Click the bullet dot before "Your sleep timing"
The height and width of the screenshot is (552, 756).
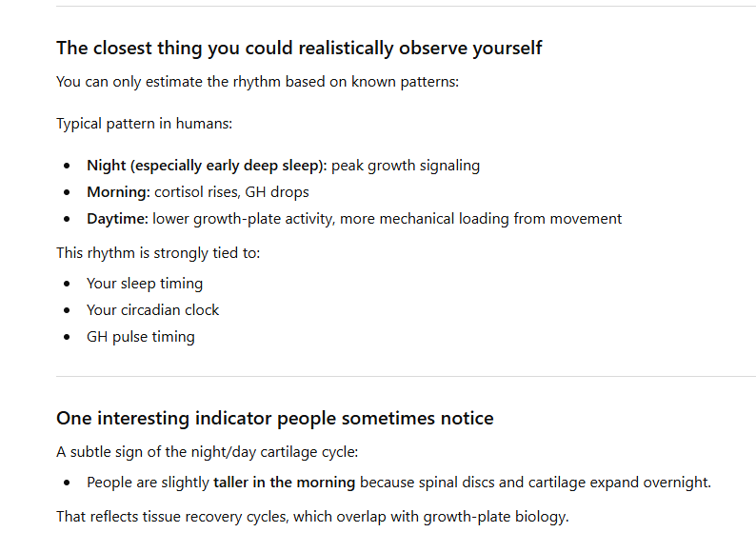(66, 284)
